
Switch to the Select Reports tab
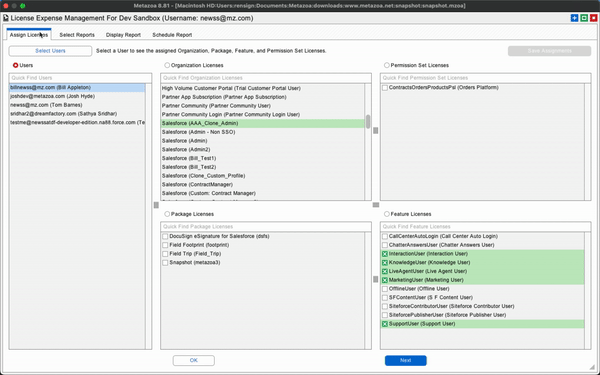coord(77,35)
